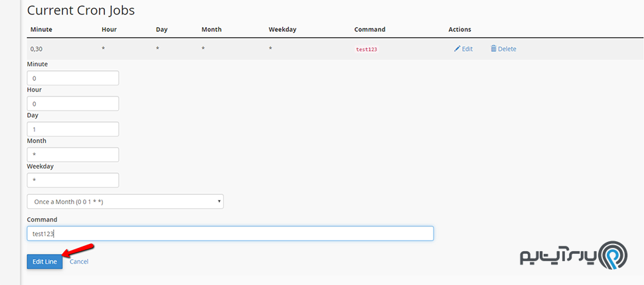Click the red test123 command in the row
This screenshot has width=644, height=285.
pos(366,50)
